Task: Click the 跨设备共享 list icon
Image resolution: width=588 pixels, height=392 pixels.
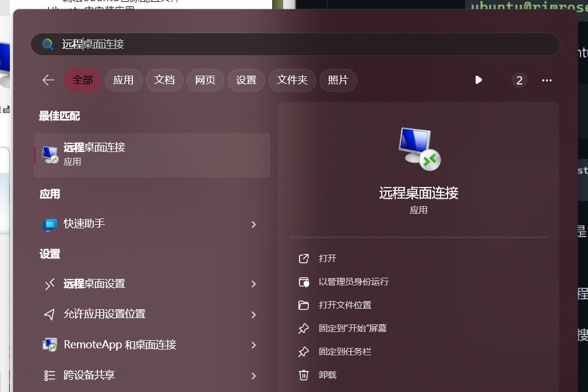Action: [50, 375]
